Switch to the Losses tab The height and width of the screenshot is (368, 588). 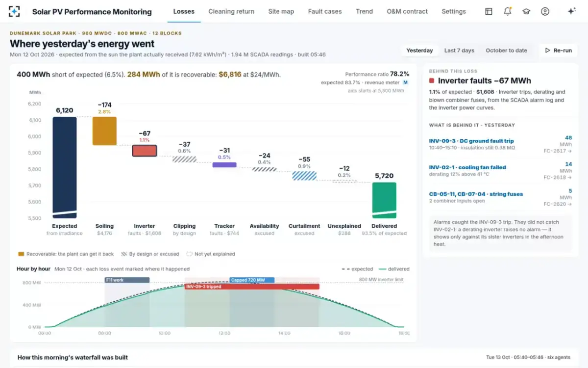click(184, 11)
